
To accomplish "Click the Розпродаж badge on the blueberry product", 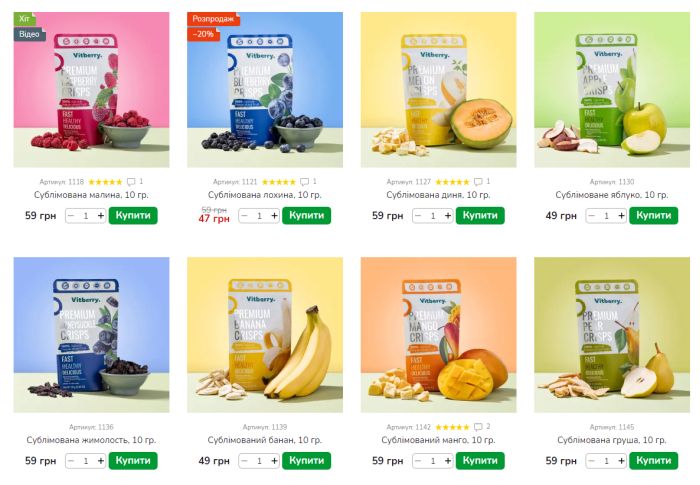I will pyautogui.click(x=213, y=19).
